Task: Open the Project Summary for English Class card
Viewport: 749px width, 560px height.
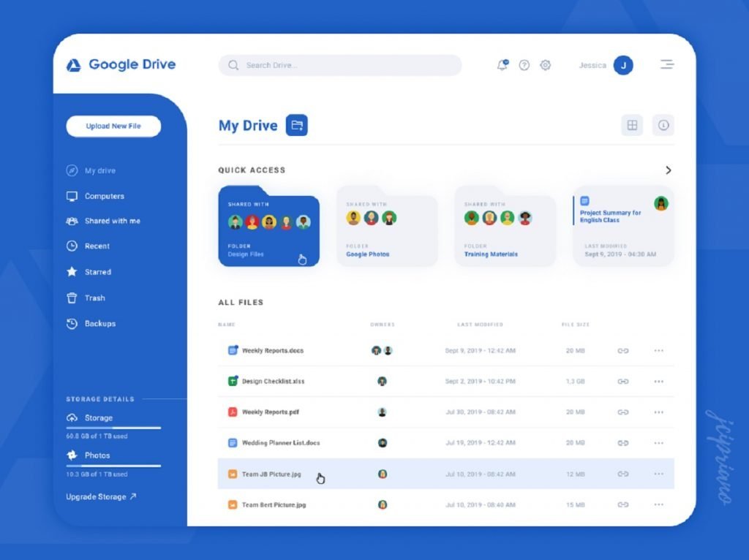Action: tap(623, 227)
